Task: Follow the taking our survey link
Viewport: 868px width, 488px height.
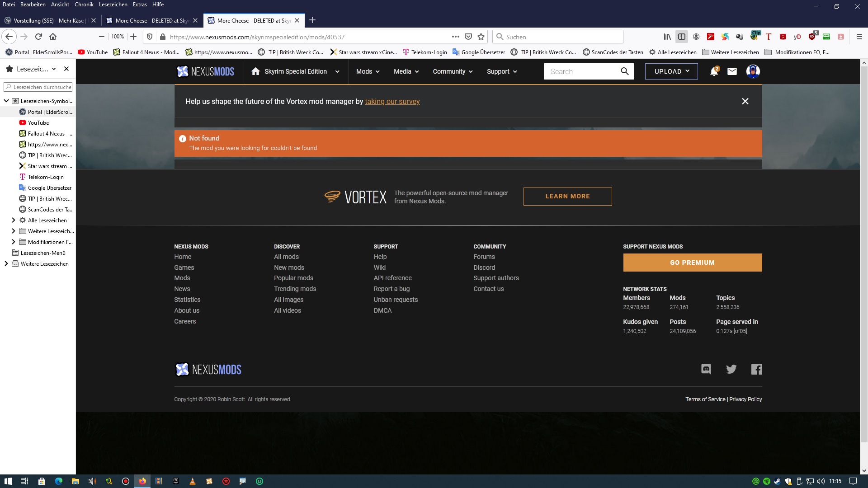Action: pos(392,102)
